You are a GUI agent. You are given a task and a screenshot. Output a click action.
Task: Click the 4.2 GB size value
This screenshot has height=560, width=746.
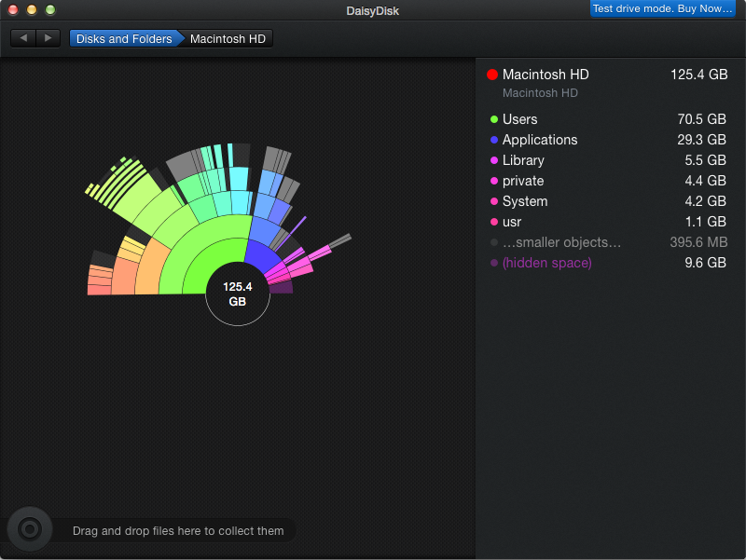point(706,201)
